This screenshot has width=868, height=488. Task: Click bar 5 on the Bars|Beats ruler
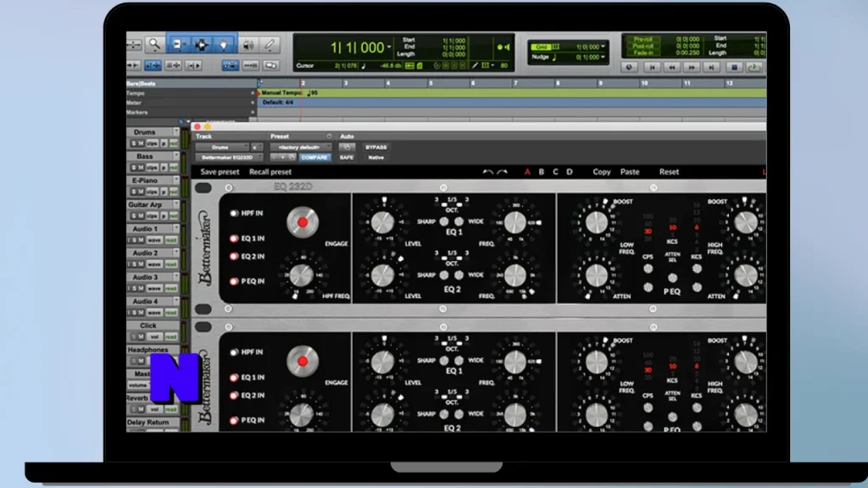[x=431, y=83]
